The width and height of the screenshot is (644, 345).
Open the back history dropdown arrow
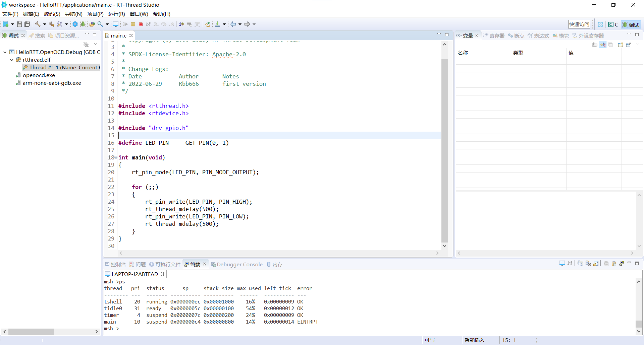coord(240,24)
